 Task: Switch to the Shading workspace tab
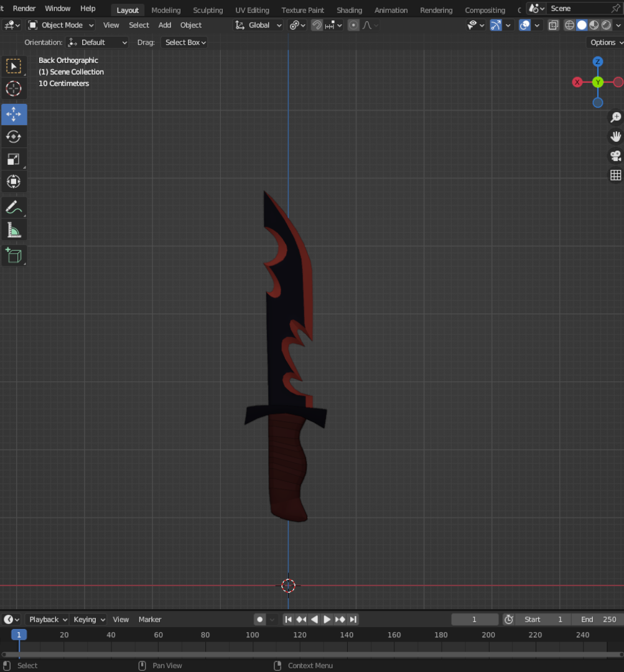pyautogui.click(x=349, y=11)
